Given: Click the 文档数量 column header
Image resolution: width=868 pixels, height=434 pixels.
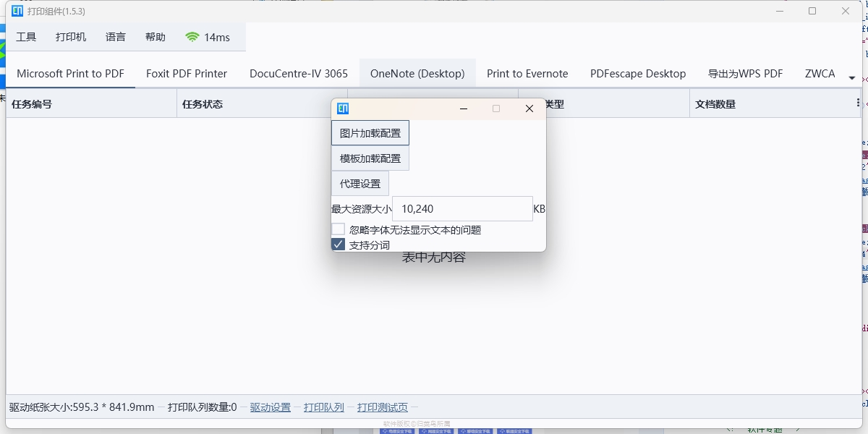Looking at the screenshot, I should click(775, 103).
